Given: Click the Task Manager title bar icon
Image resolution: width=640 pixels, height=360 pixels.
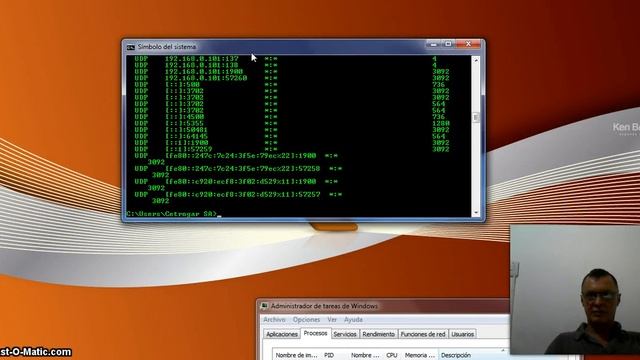Looking at the screenshot, I should 264,306.
